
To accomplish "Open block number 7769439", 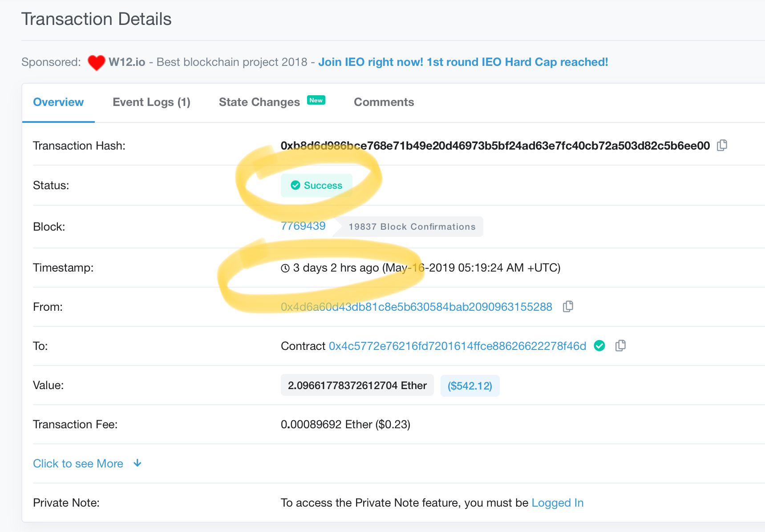I will click(x=303, y=226).
